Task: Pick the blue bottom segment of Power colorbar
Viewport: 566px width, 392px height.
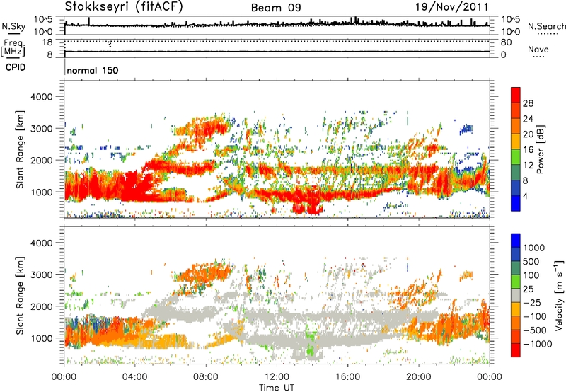Action: [x=516, y=203]
